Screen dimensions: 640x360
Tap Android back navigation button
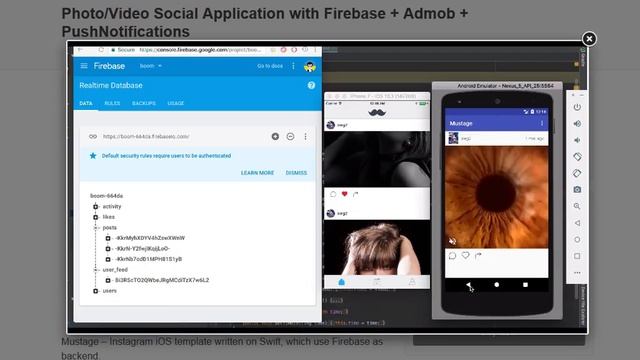pyautogui.click(x=469, y=285)
